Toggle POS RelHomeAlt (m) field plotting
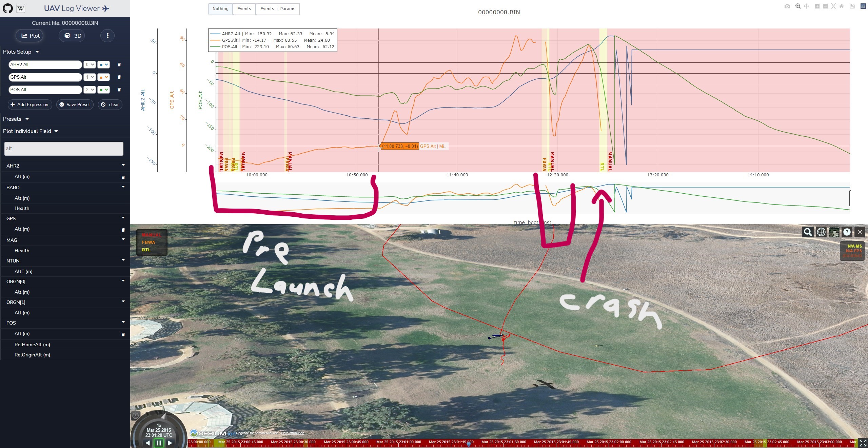 32,345
